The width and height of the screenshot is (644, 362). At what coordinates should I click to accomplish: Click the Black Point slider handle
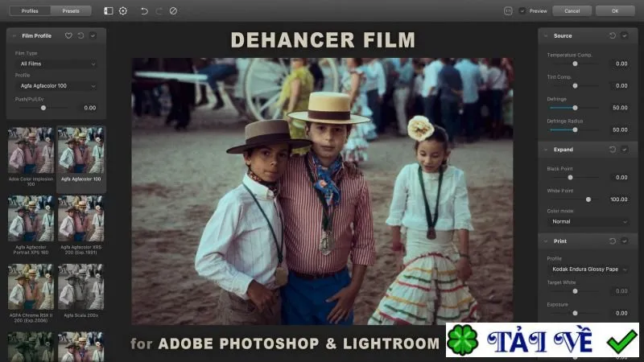point(570,177)
